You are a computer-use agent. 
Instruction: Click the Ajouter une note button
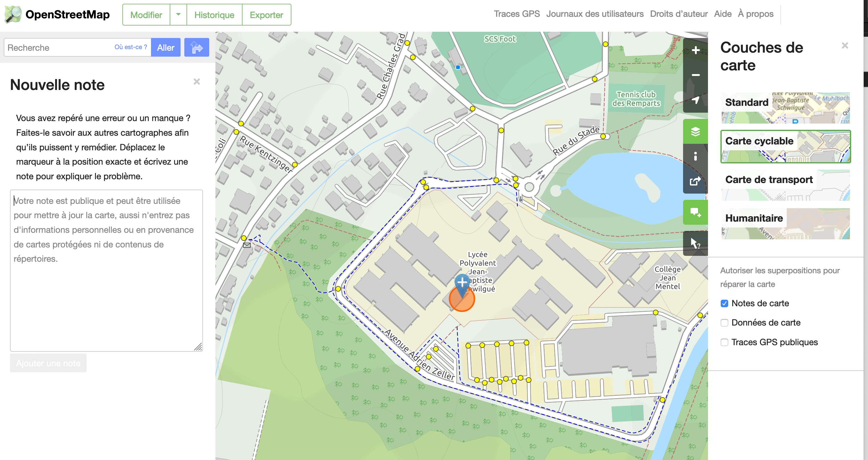48,363
